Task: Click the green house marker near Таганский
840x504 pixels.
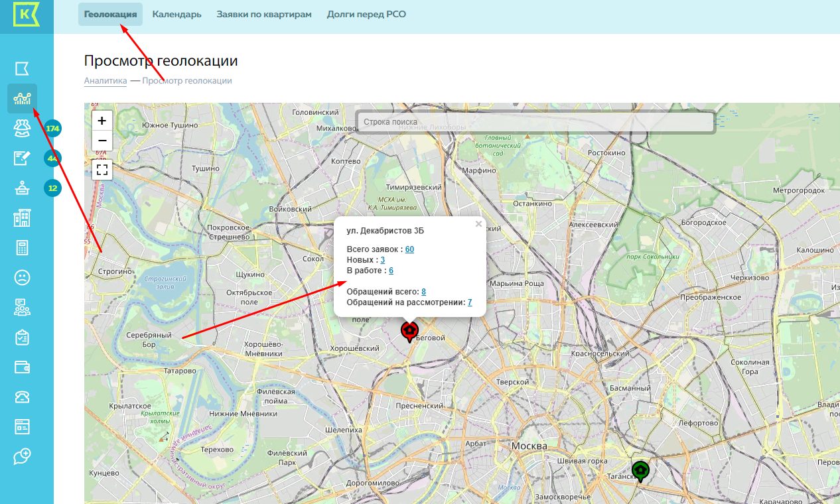Action: (x=640, y=471)
